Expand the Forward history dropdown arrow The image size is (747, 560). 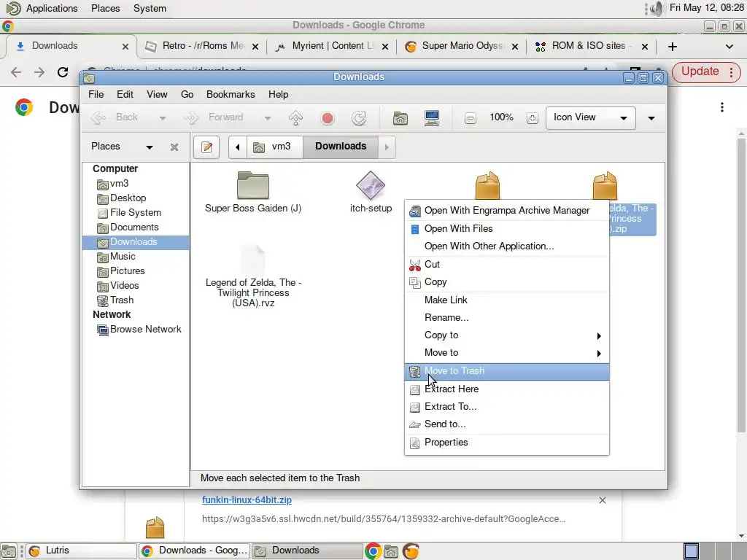268,118
